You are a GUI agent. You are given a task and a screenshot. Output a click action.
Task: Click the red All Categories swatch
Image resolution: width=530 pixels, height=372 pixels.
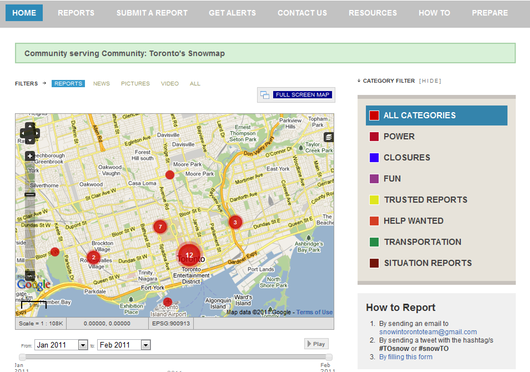(x=374, y=115)
